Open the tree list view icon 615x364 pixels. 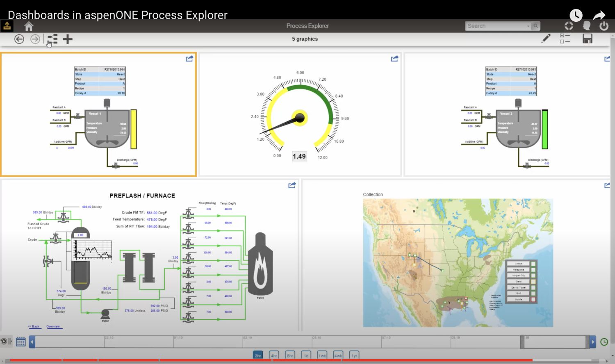[x=52, y=39]
